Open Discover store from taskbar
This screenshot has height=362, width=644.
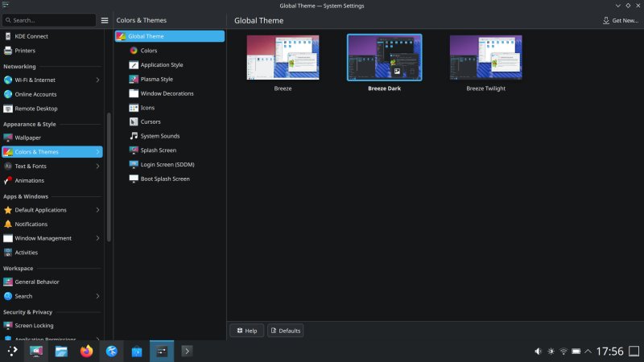137,351
